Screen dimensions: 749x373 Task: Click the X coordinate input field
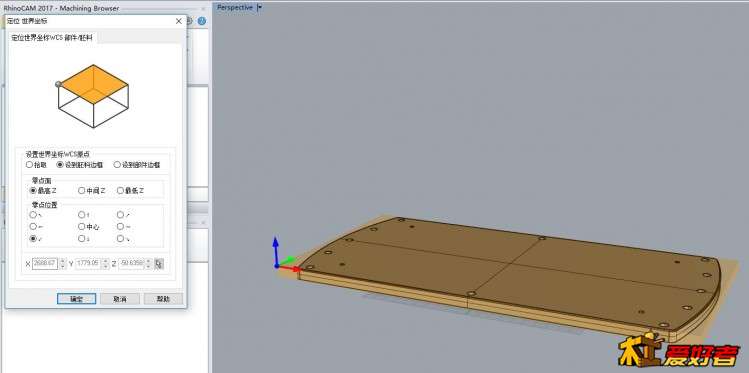45,264
